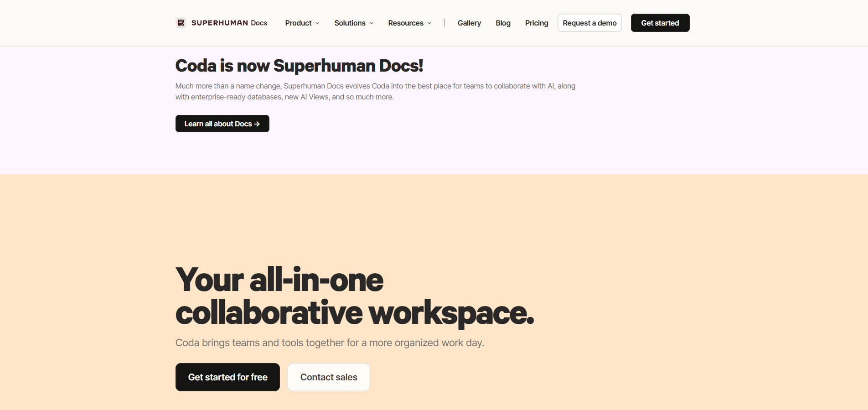The height and width of the screenshot is (410, 868).
Task: Click the 'Much more than a name change' paragraph
Action: coord(375,91)
